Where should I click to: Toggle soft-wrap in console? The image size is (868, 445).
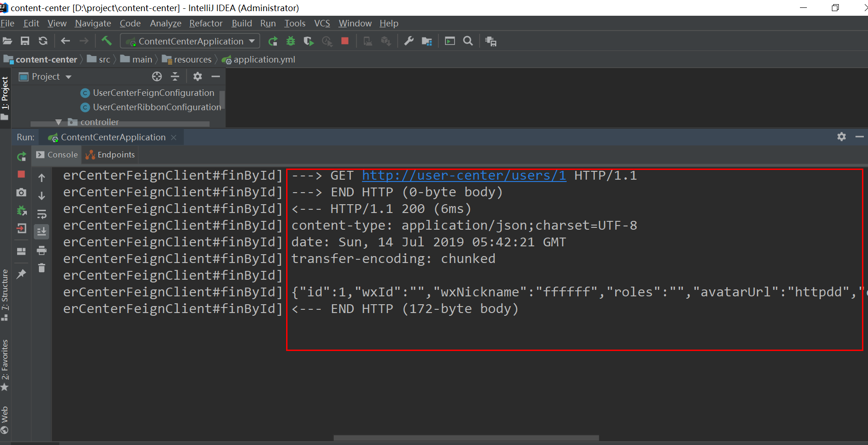pyautogui.click(x=42, y=214)
